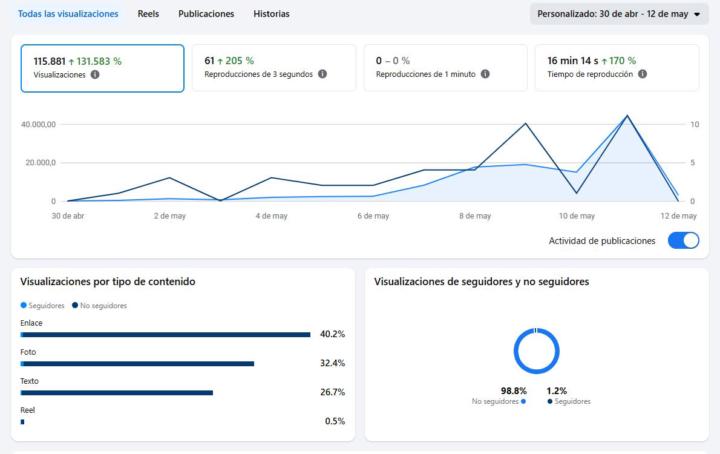Click the Reel bar in content chart

tap(22, 421)
